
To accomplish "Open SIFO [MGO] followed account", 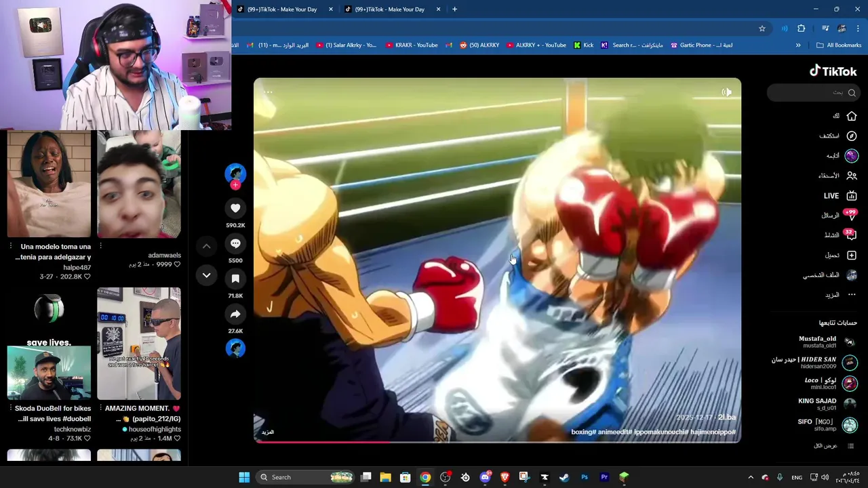I will pyautogui.click(x=827, y=425).
